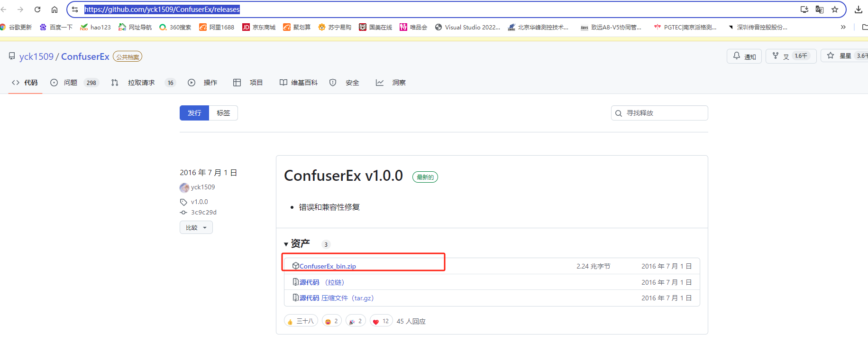Click the translate page icon
868x344 pixels.
click(x=820, y=9)
